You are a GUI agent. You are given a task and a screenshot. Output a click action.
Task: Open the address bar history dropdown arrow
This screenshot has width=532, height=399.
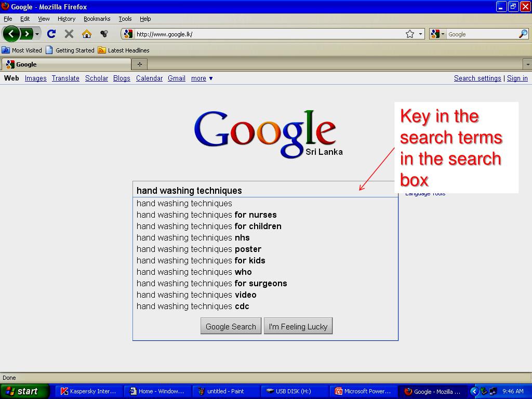[x=420, y=34]
